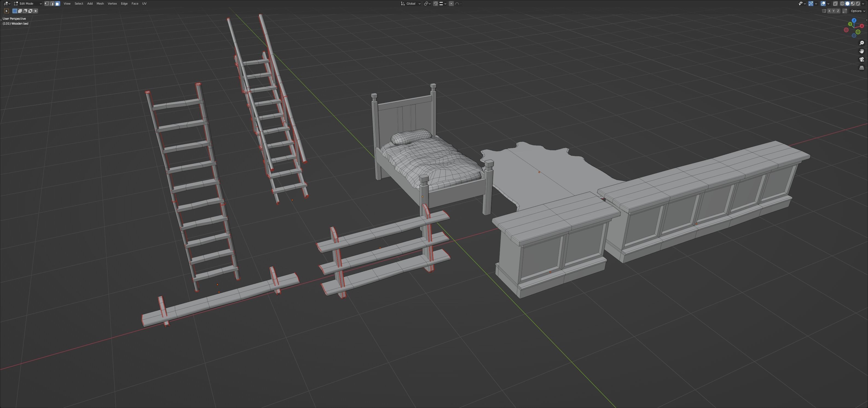Screen dimensions: 868x408
Task: Switch to solid viewport shading
Action: coord(847,4)
